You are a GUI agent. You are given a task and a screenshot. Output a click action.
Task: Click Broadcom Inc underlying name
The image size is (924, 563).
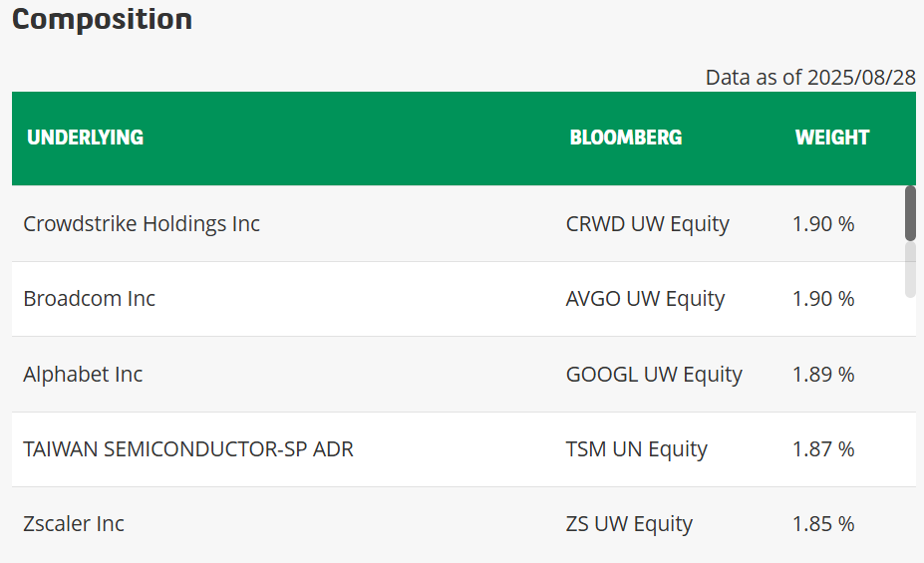click(x=89, y=299)
